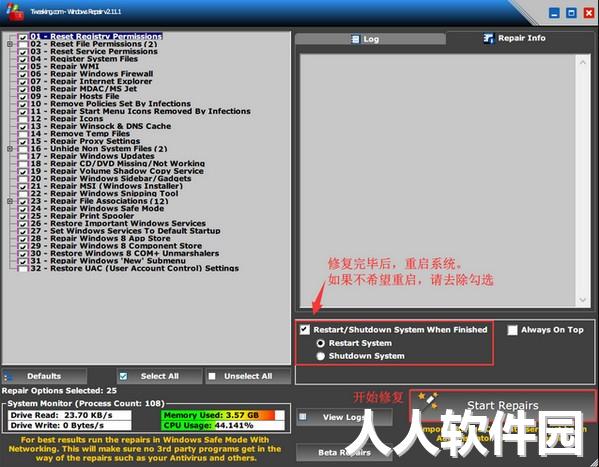Click the Repair Info text area
The width and height of the screenshot is (599, 467).
click(438, 181)
